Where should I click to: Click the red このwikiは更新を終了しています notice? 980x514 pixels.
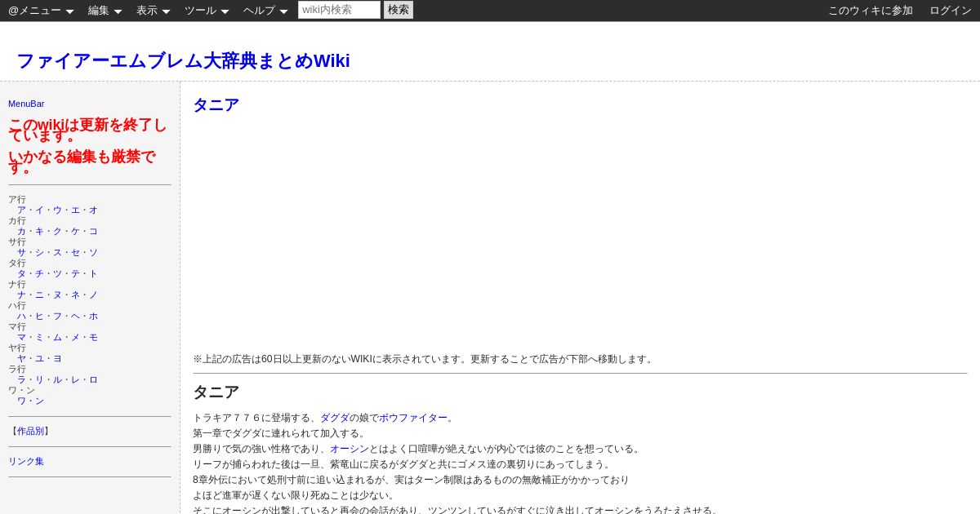coord(88,131)
